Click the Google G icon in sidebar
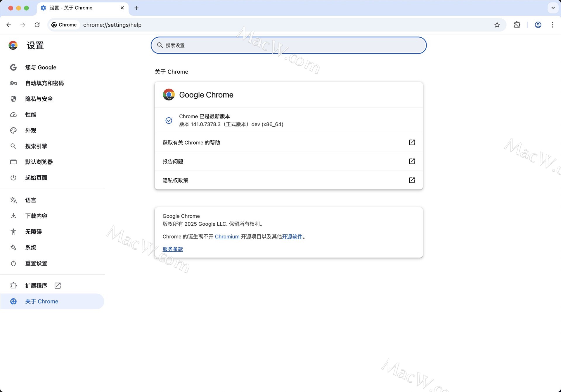 click(x=13, y=67)
